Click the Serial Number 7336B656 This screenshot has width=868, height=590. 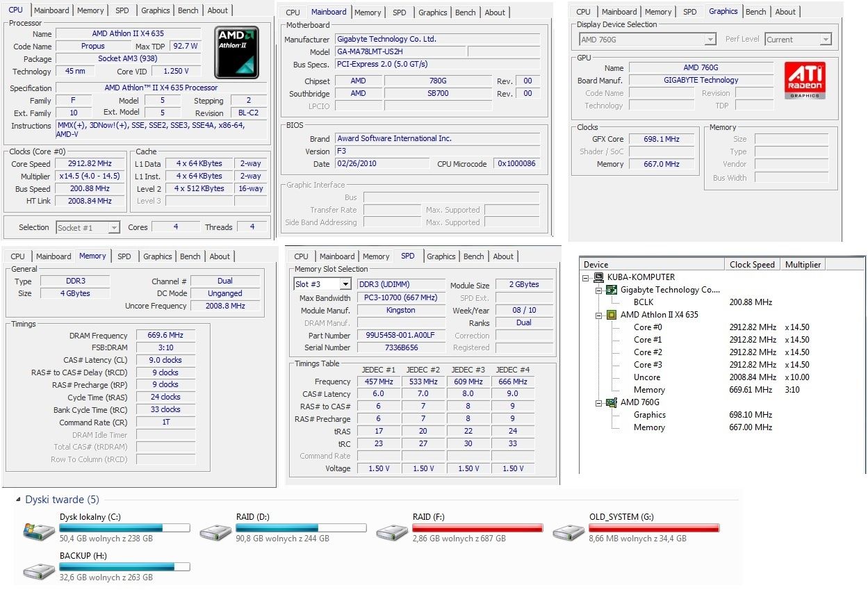(401, 347)
